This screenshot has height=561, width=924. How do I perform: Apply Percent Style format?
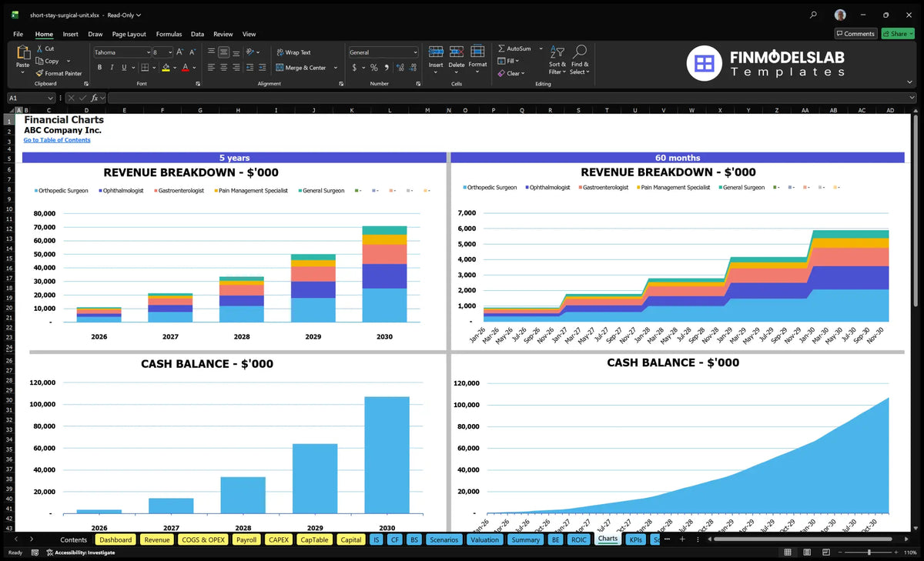click(x=374, y=68)
